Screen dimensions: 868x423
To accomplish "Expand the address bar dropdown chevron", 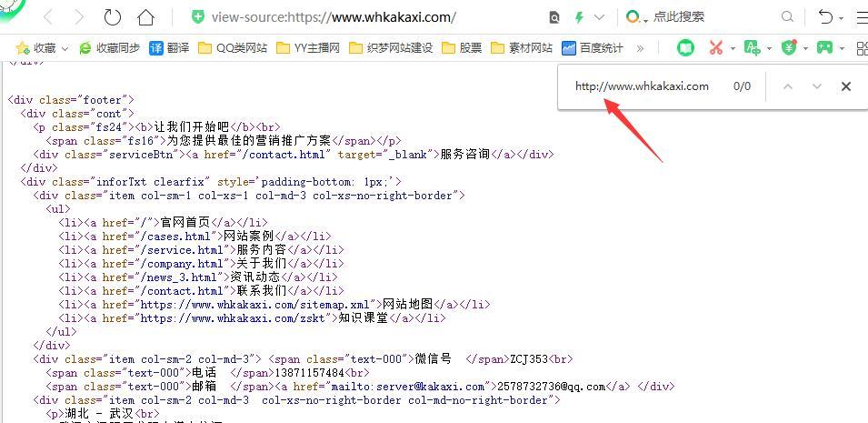I will click(599, 18).
